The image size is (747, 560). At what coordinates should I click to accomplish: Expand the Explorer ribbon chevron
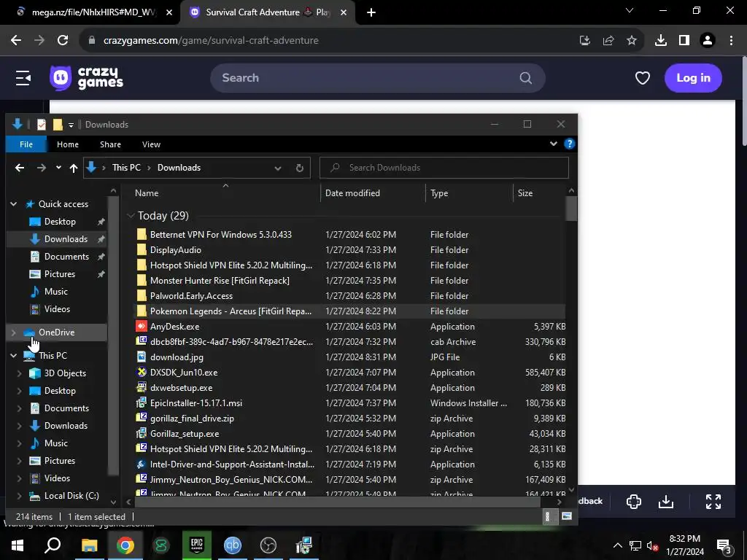click(554, 144)
